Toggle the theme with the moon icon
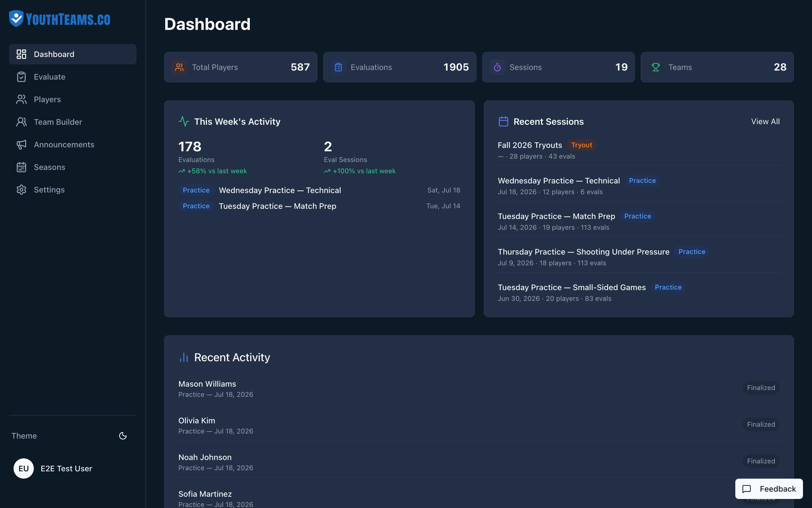 [x=123, y=436]
